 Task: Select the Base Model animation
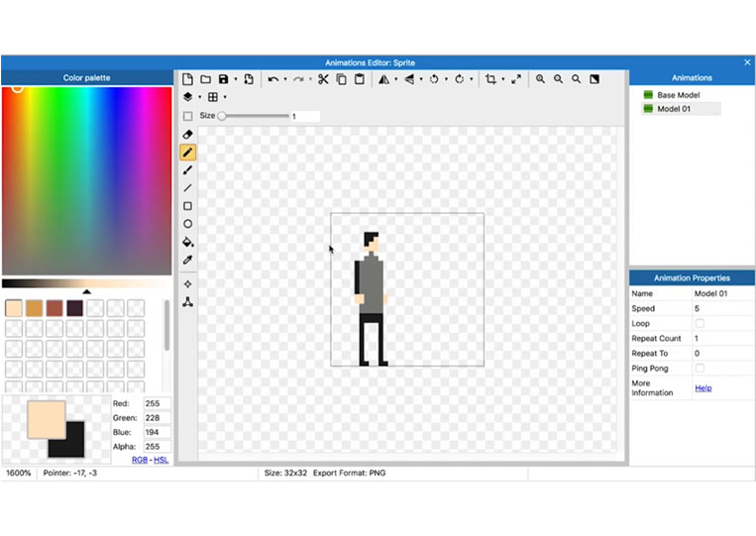coord(678,95)
